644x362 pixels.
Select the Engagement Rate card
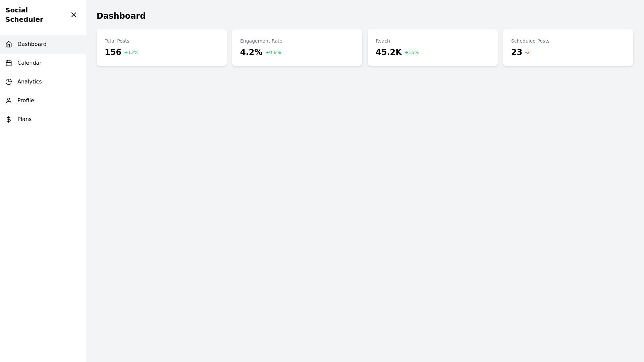pos(297,47)
